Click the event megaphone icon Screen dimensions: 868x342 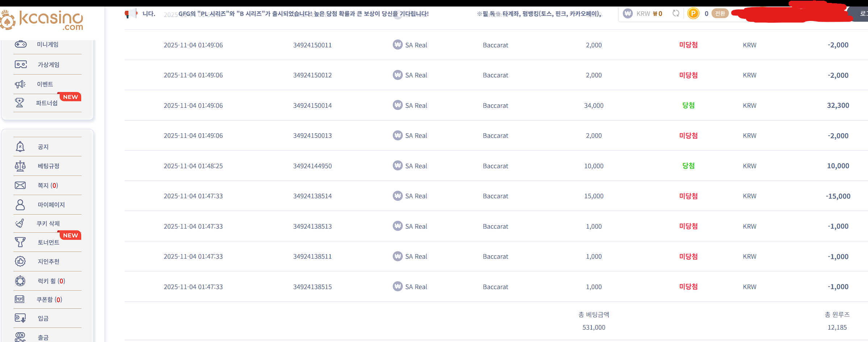pos(20,84)
